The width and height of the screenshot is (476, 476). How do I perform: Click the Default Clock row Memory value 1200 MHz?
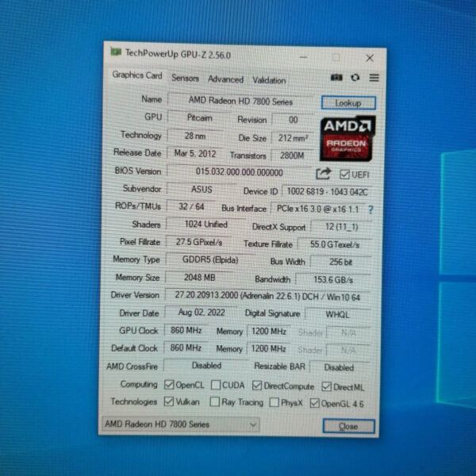click(268, 349)
